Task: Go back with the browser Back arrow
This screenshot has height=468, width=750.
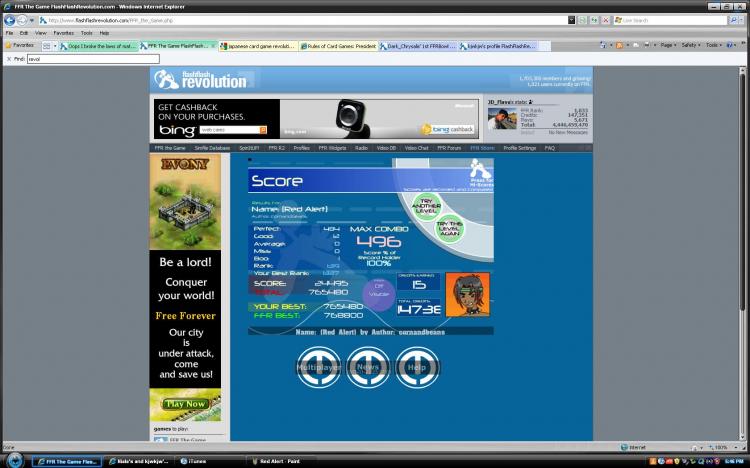Action: pyautogui.click(x=10, y=21)
